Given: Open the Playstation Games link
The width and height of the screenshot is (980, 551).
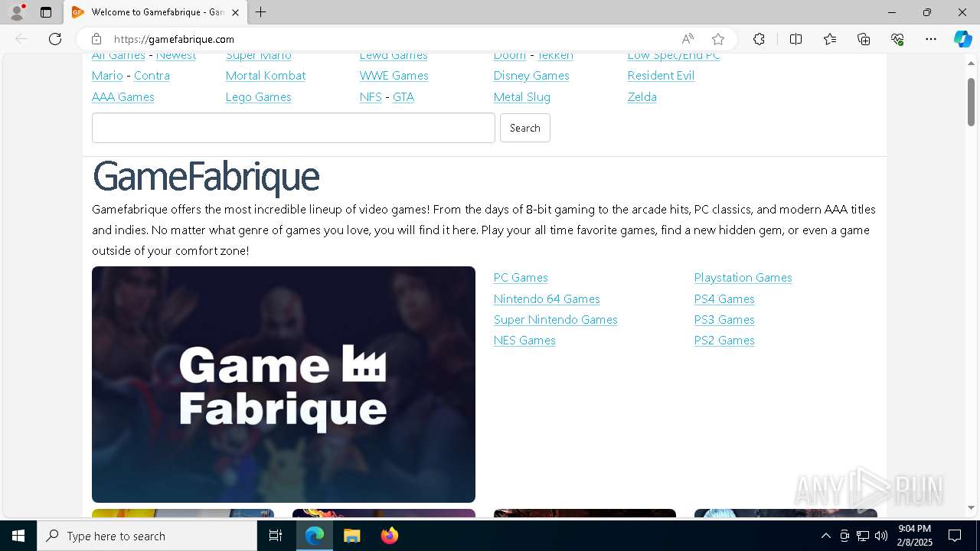Looking at the screenshot, I should pyautogui.click(x=743, y=278).
